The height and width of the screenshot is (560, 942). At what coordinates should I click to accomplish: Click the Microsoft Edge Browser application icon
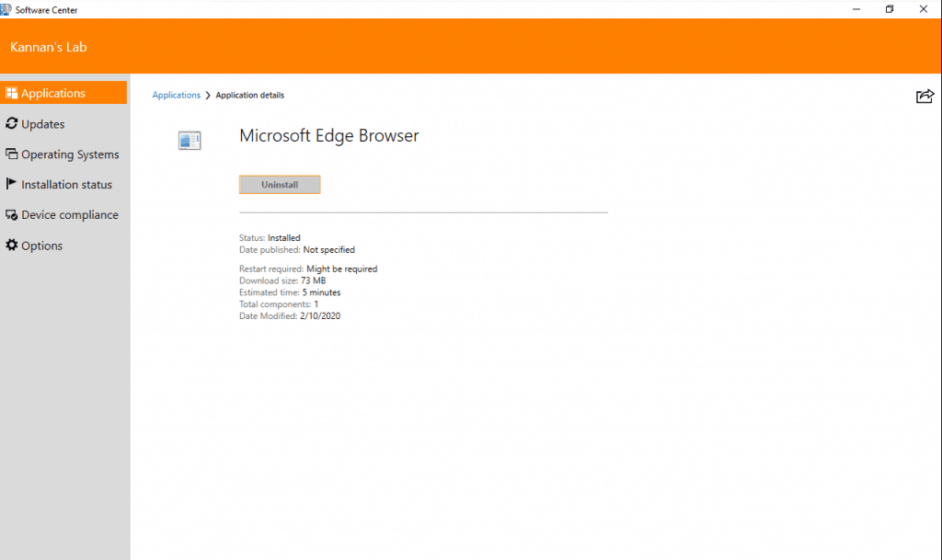pos(190,140)
